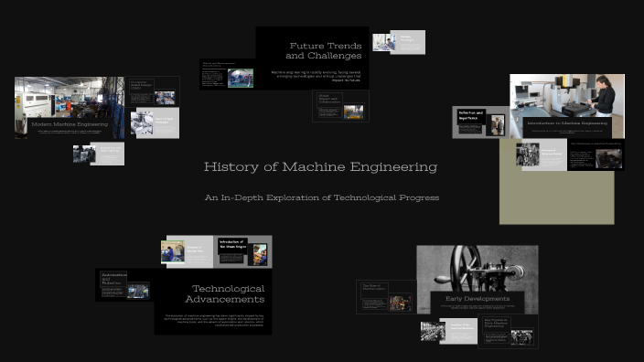
Task: Open the "Key Milestones in Machine Engineering" slide
Action: click(596, 154)
